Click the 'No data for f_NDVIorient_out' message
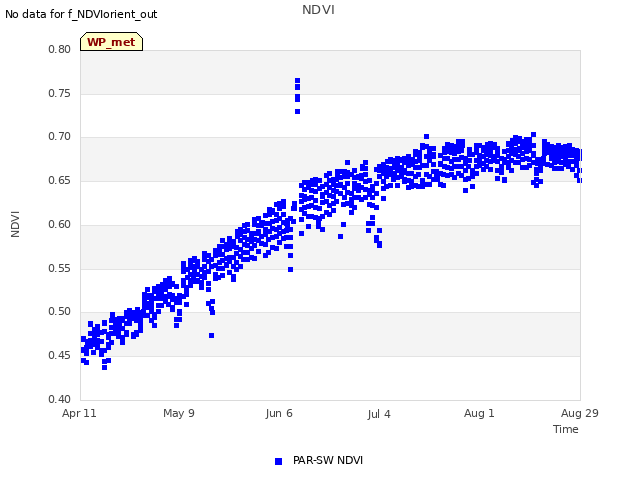Screen dimensions: 640x480 (81, 14)
